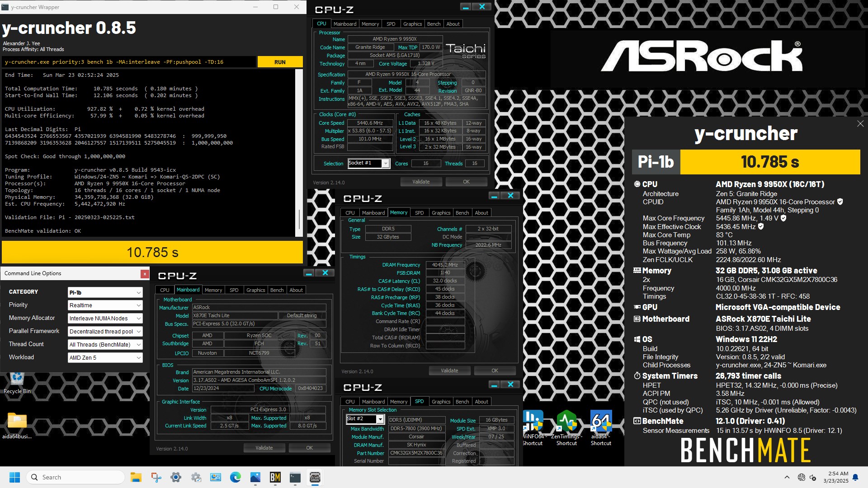Switch to BenchMate via BM taskbar icon
The image size is (868, 488).
275,477
